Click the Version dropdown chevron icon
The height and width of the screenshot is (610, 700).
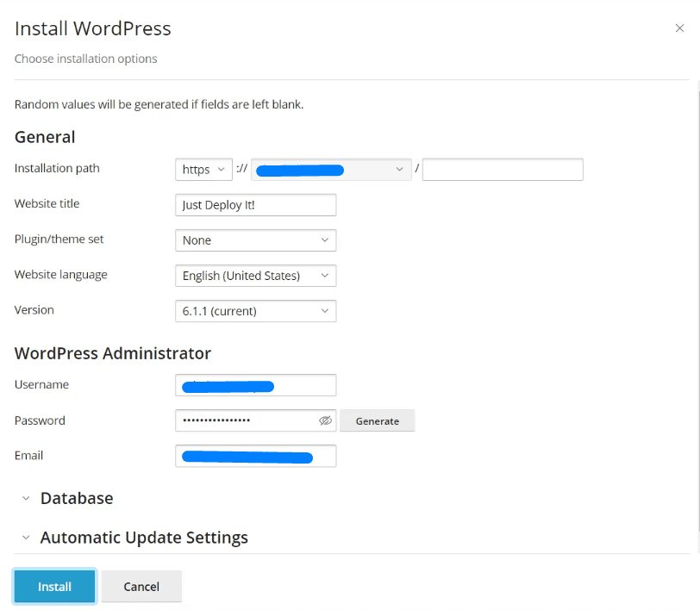click(325, 310)
